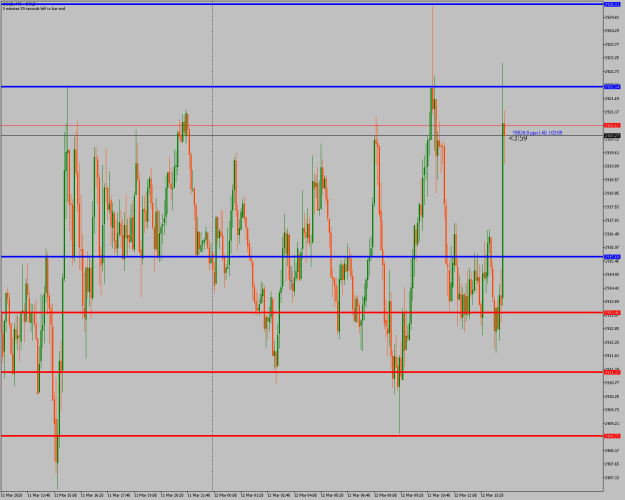Click the blue pips spread info label
The image size is (625, 500).
click(x=537, y=132)
